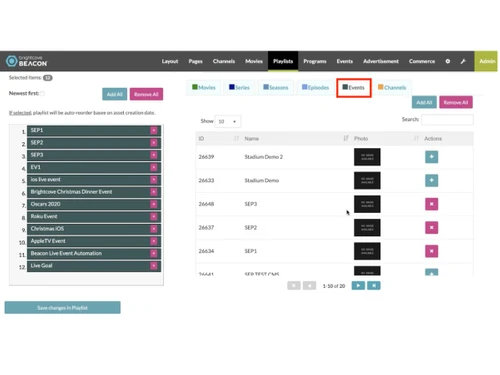Click the SEP1 photo thumbnail
The image size is (500, 375).
[367, 251]
